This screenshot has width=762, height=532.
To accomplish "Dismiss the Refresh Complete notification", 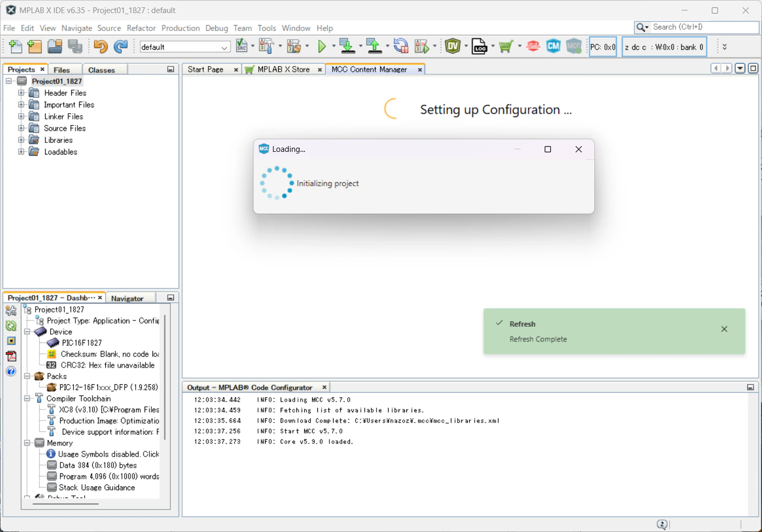I will (724, 329).
